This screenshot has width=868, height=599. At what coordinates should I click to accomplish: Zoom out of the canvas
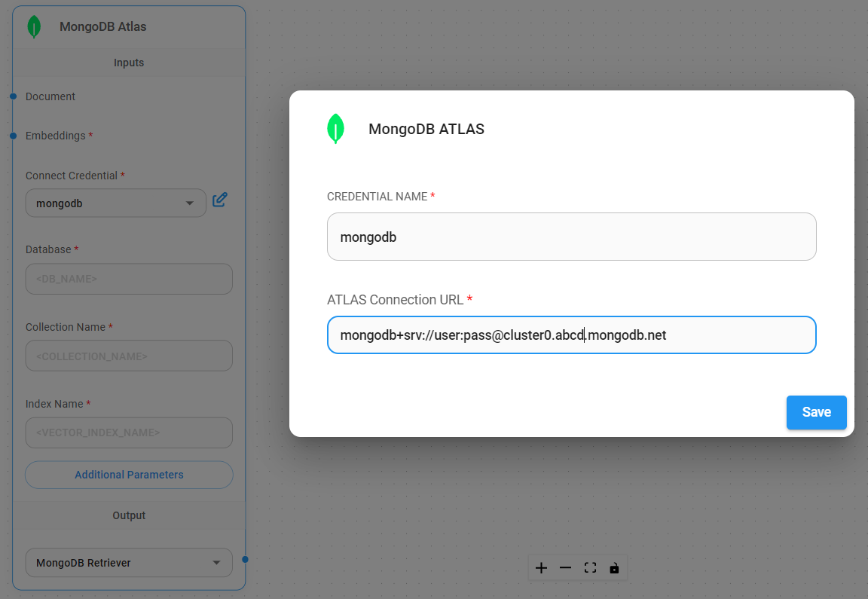pyautogui.click(x=565, y=568)
